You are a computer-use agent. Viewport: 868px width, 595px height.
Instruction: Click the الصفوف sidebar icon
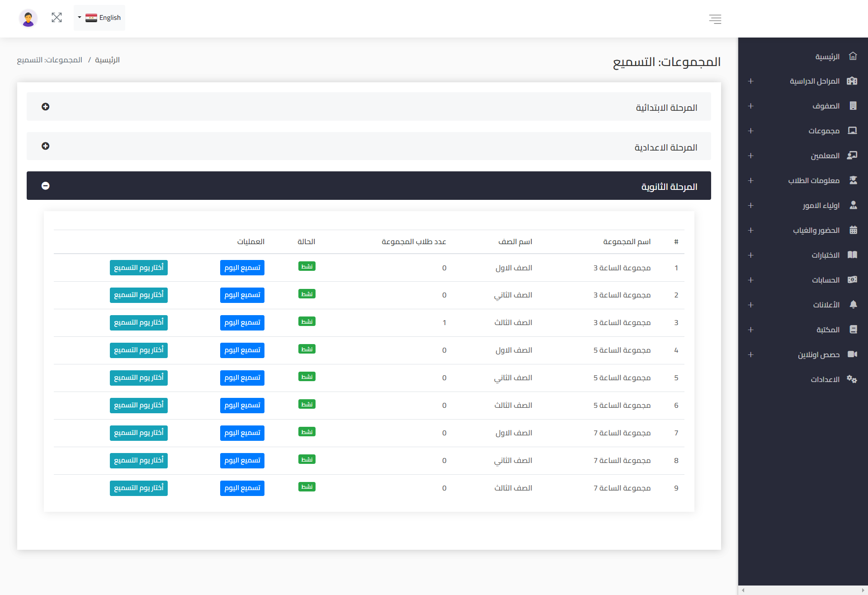[x=854, y=106]
